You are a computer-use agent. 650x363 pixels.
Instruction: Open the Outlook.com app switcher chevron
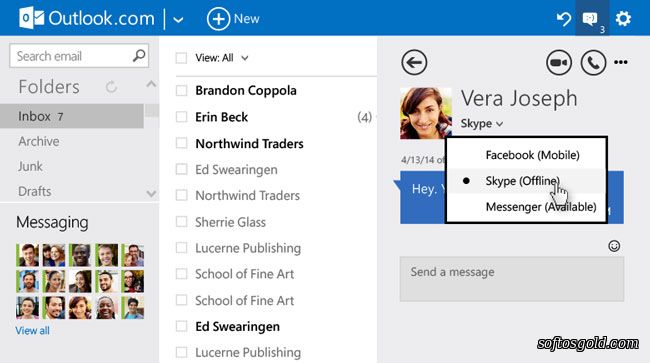pos(178,19)
